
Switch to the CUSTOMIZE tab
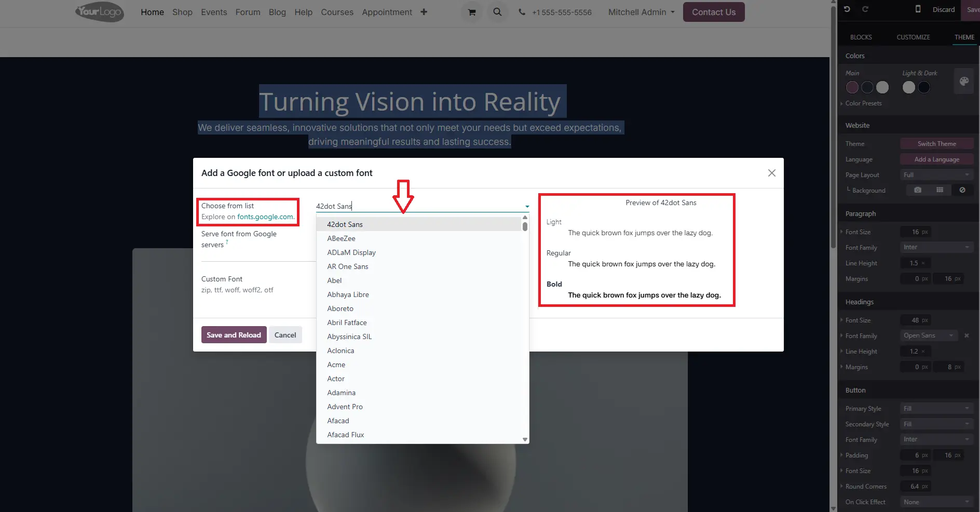point(913,37)
